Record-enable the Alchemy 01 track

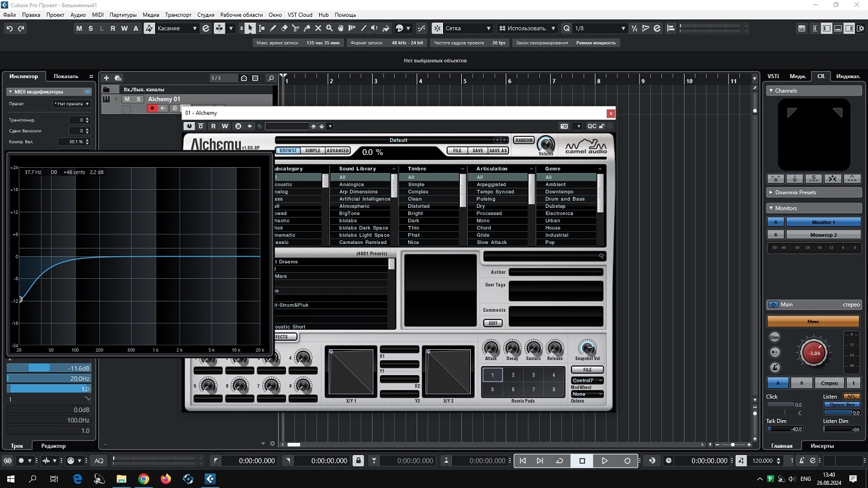(152, 108)
